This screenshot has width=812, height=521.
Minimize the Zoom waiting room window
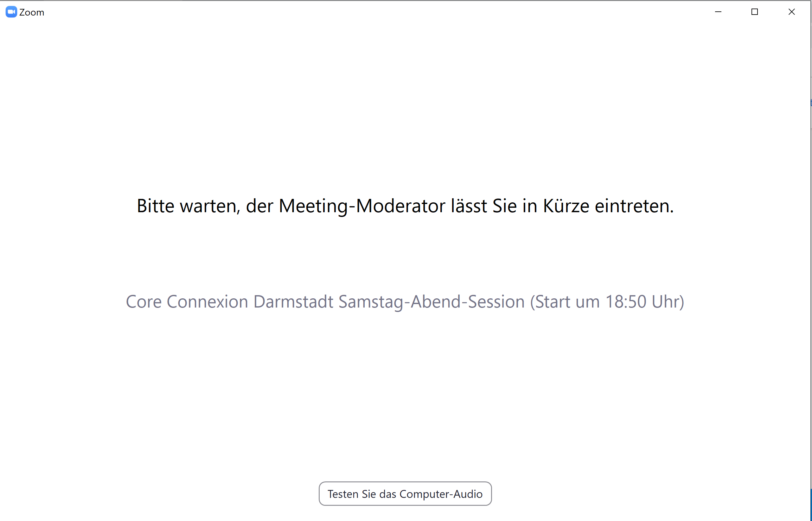tap(718, 12)
